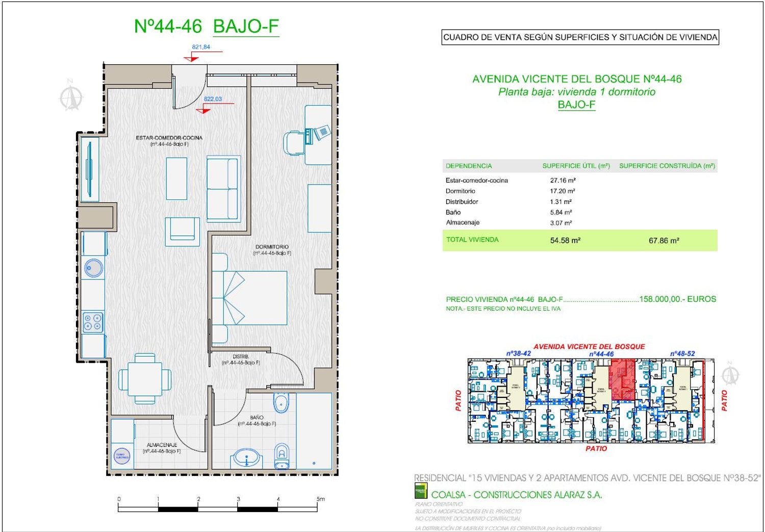Click the boxed 'CUADRO DE VENTA' heading
This screenshot has height=532, width=765.
[x=580, y=37]
